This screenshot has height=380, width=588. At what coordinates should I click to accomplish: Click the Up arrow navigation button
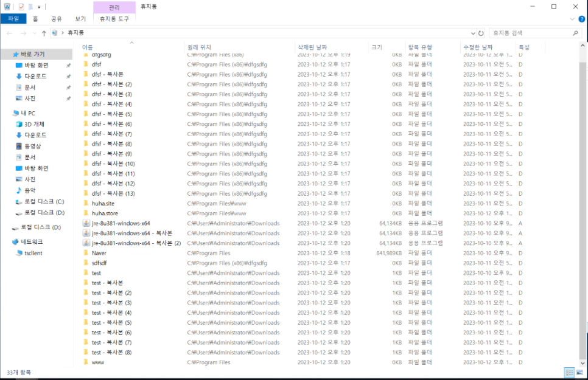pos(44,33)
